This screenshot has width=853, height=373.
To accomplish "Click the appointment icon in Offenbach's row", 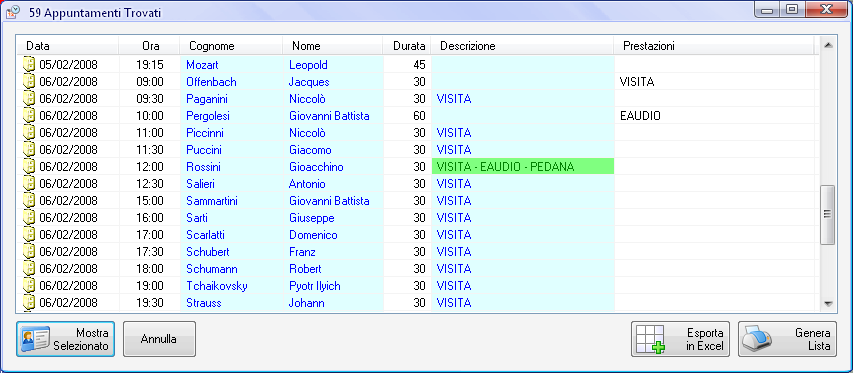I will [x=29, y=82].
